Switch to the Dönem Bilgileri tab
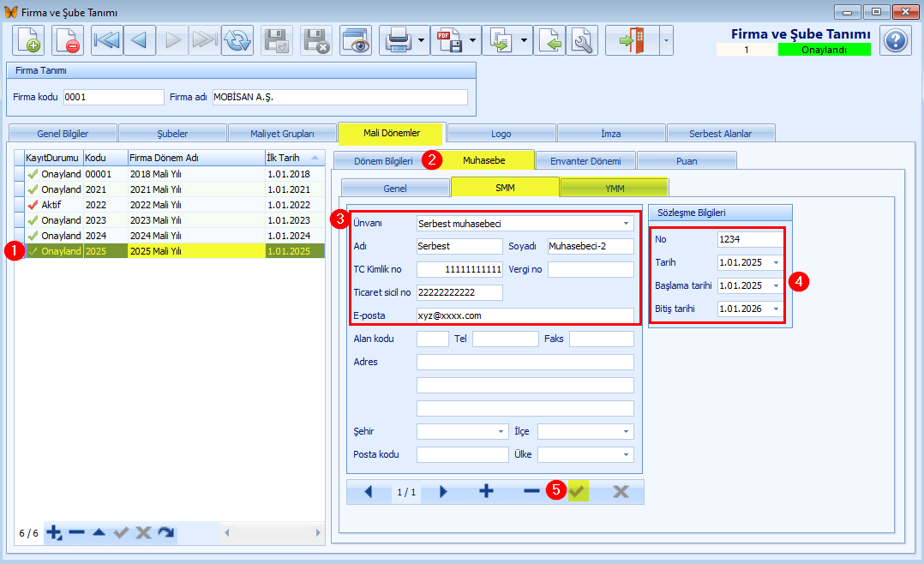924x564 pixels. pyautogui.click(x=384, y=161)
